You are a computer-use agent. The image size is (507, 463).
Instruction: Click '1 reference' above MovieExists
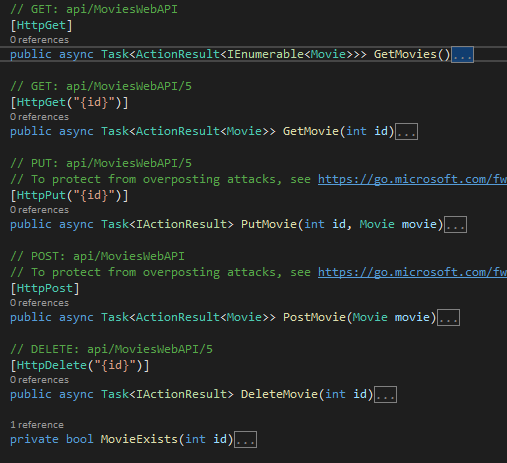(37, 425)
